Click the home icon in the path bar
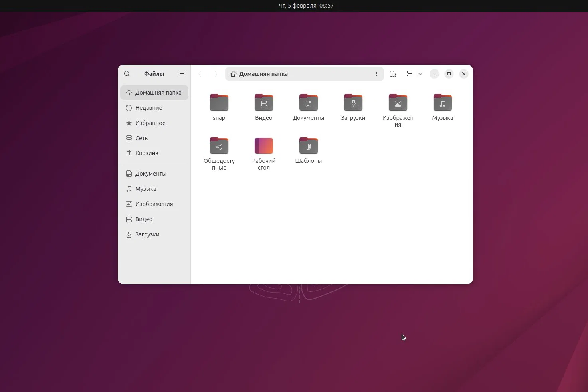The image size is (588, 392). pyautogui.click(x=233, y=74)
